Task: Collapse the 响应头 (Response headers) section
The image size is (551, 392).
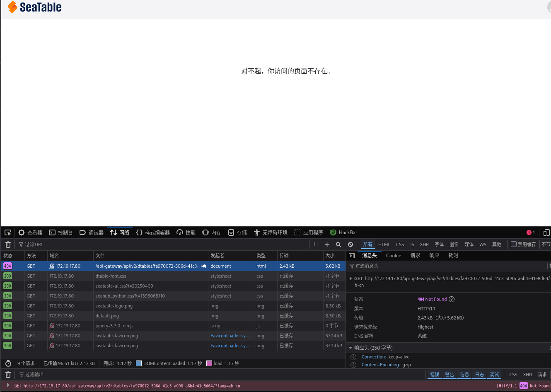Action: 350,348
